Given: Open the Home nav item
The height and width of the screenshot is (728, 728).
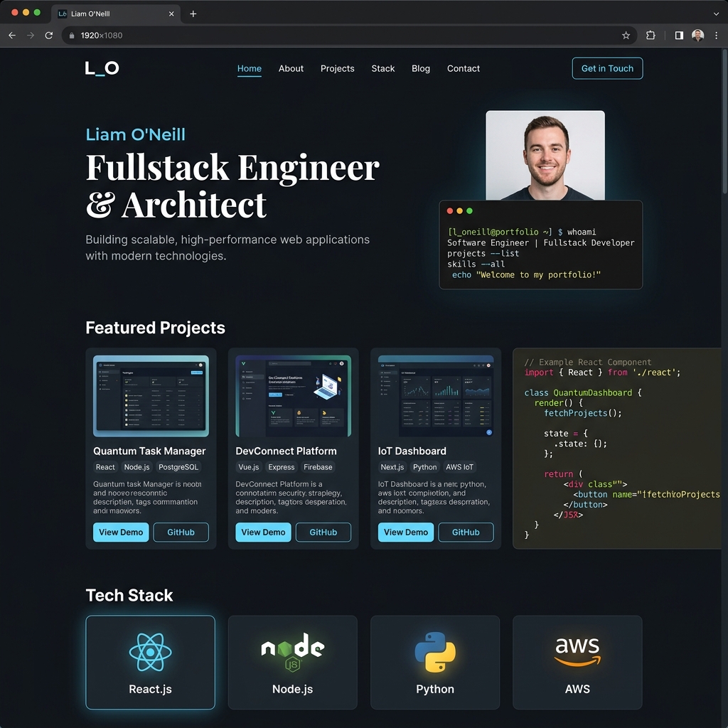Looking at the screenshot, I should 250,68.
